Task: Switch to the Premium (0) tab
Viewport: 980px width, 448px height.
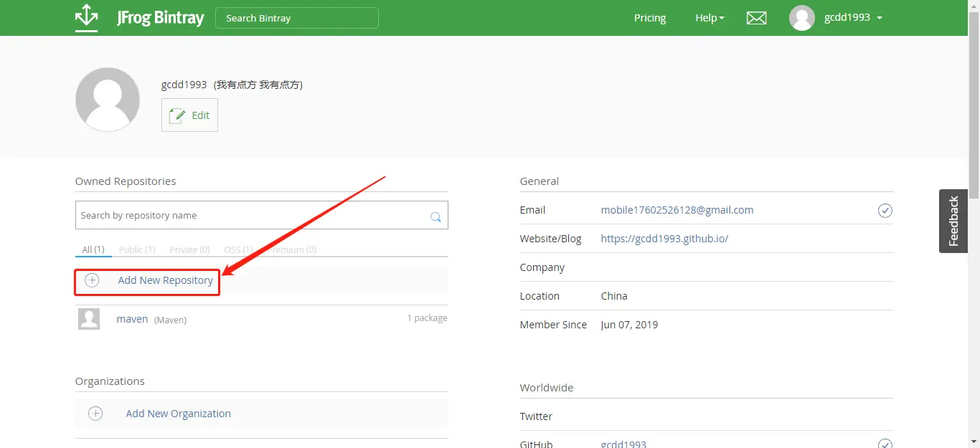Action: click(x=291, y=249)
